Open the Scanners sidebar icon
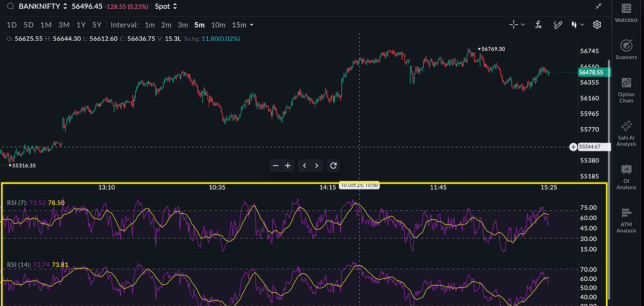The height and width of the screenshot is (306, 644). click(x=626, y=49)
